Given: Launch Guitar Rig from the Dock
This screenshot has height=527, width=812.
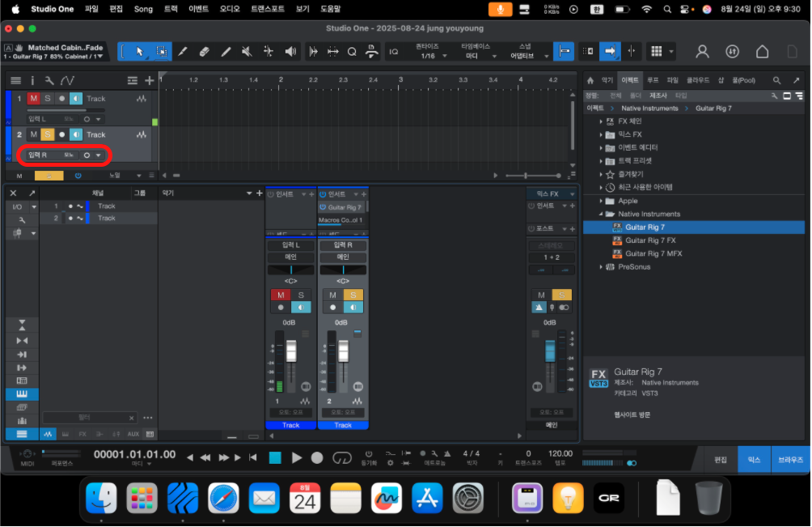Looking at the screenshot, I should coord(608,498).
